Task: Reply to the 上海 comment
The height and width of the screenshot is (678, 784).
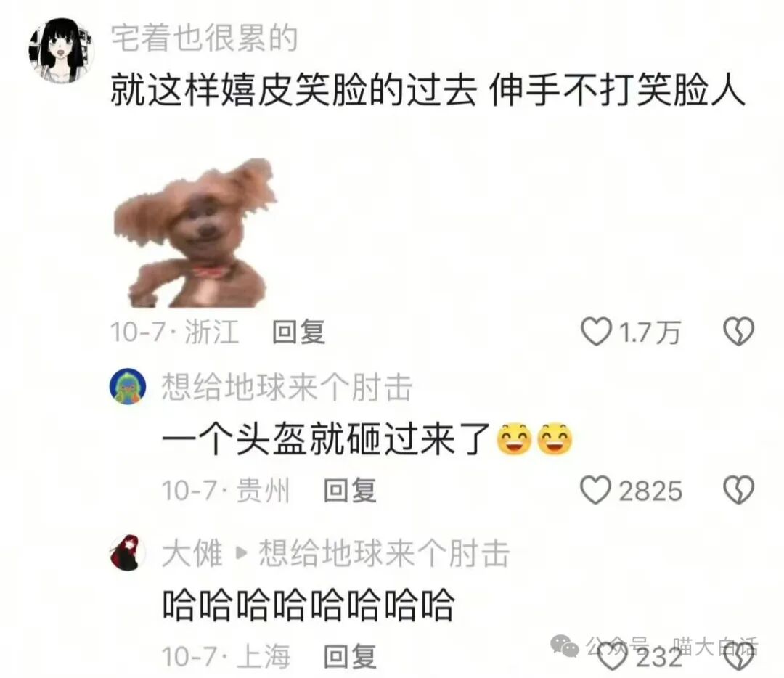Action: pos(349,656)
